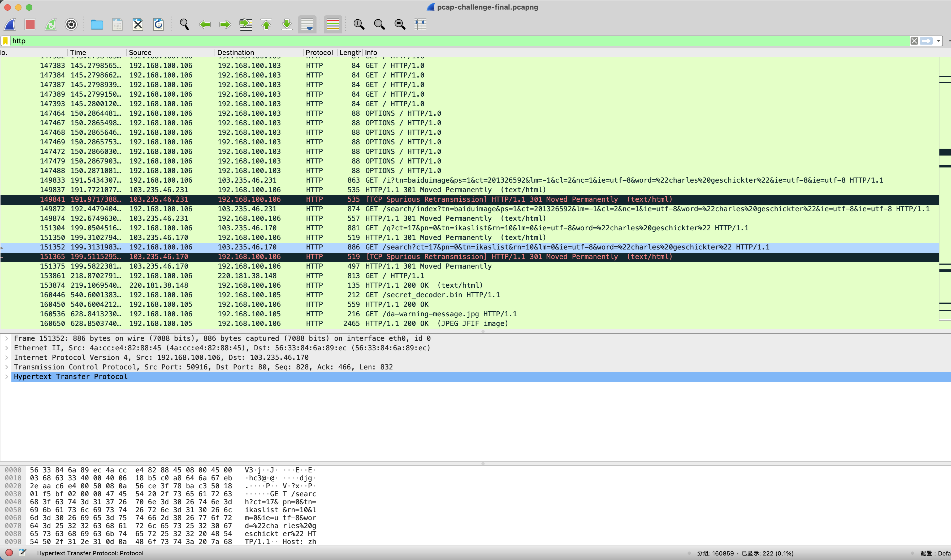Image resolution: width=951 pixels, height=560 pixels.
Task: Expand Transmission Control Protocol details
Action: pyautogui.click(x=6, y=367)
